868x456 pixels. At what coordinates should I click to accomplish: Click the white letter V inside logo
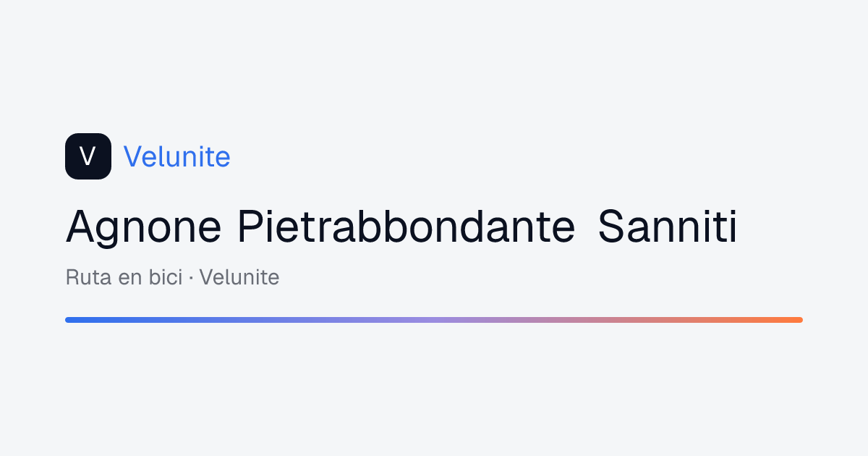[88, 156]
